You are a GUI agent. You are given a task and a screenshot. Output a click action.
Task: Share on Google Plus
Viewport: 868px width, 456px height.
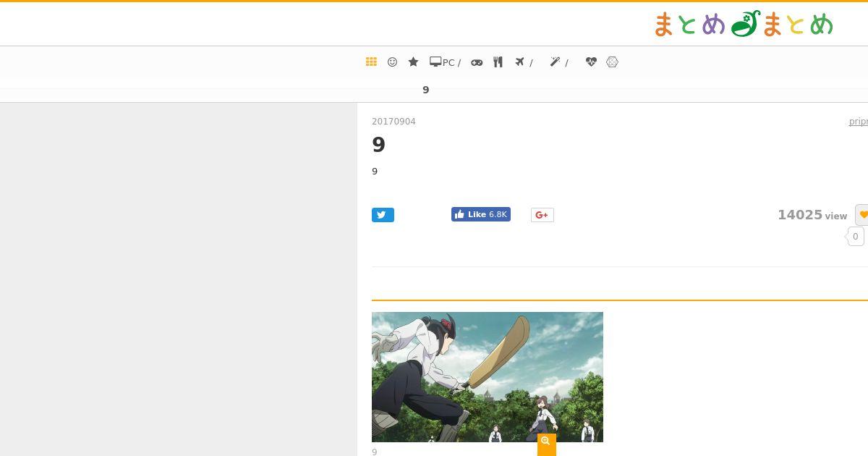tap(542, 215)
